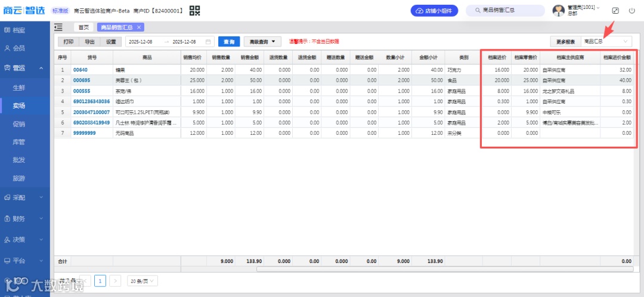Viewport: 644px width, 297px height.
Task: Click the administrator avatar picture
Action: (x=559, y=11)
